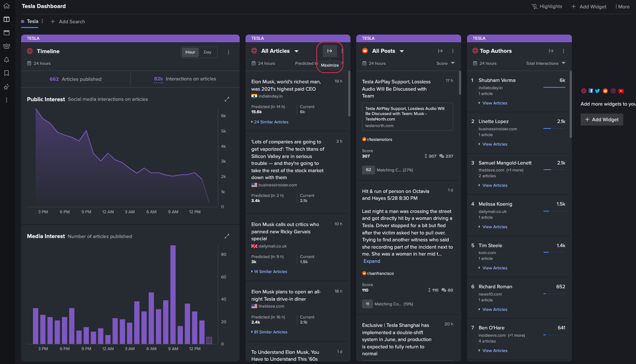This screenshot has height=364, width=636.
Task: Click the web globe source icon on right panel
Action: point(584,91)
